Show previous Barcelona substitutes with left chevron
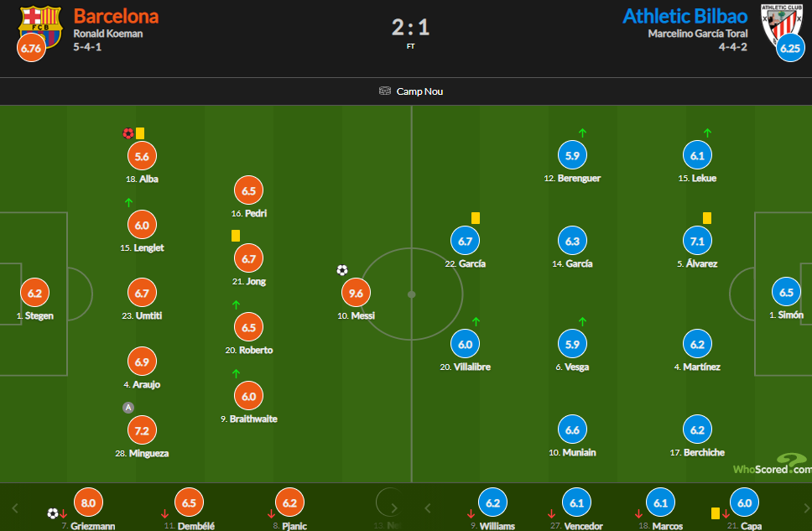 coord(15,508)
